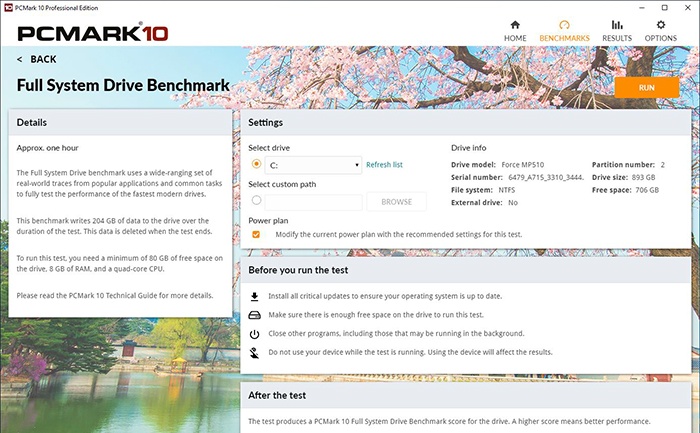Screen dimensions: 700x433
Task: Click the 'Select custom path' label
Action: tap(282, 184)
